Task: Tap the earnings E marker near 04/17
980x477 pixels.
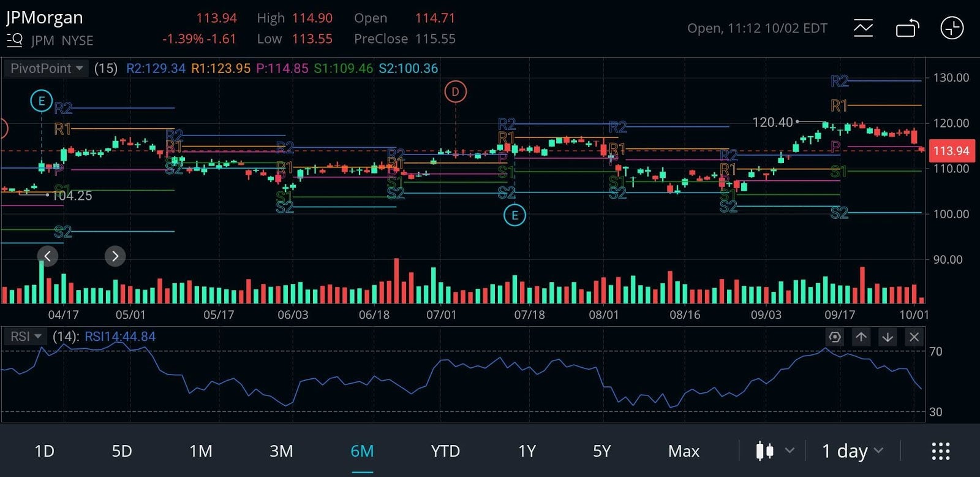Action: pos(42,101)
